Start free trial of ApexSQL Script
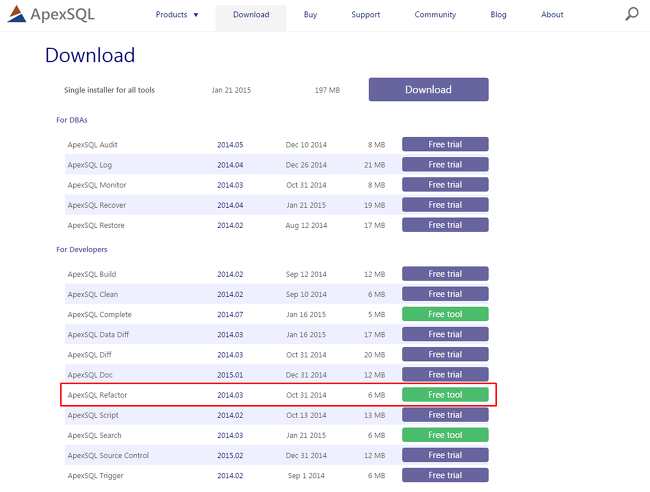The width and height of the screenshot is (650, 492). [x=445, y=415]
